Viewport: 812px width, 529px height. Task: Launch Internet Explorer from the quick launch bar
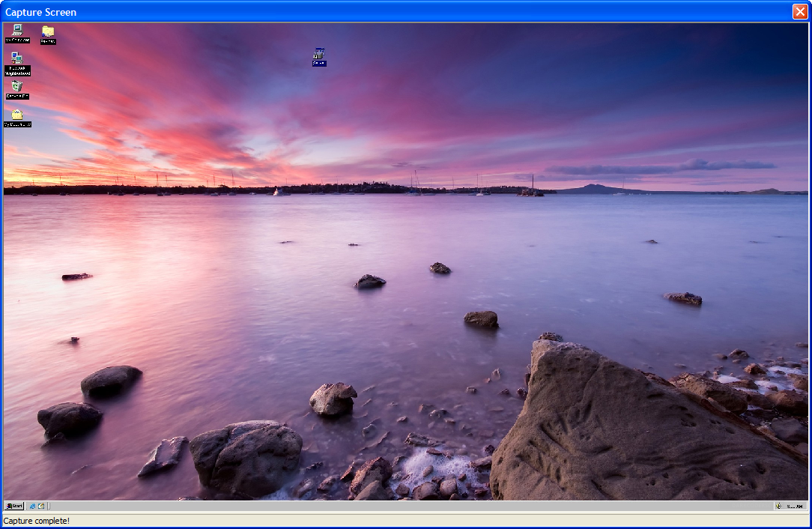tap(32, 506)
